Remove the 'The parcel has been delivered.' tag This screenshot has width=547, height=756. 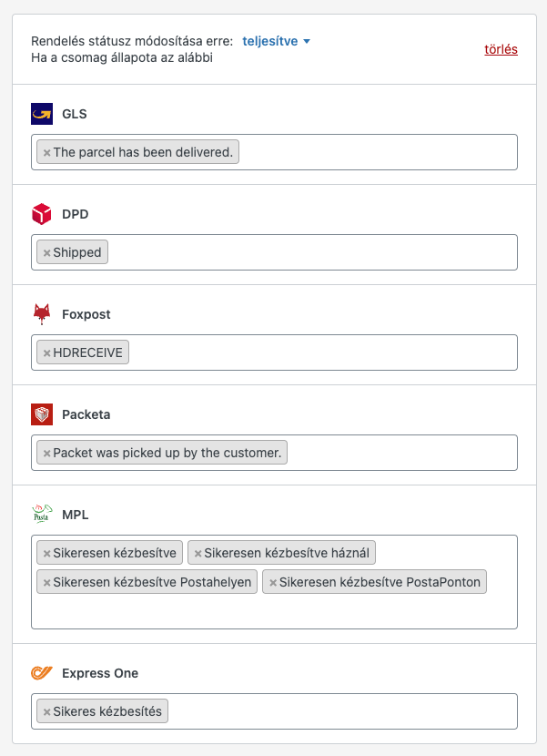[x=46, y=153]
